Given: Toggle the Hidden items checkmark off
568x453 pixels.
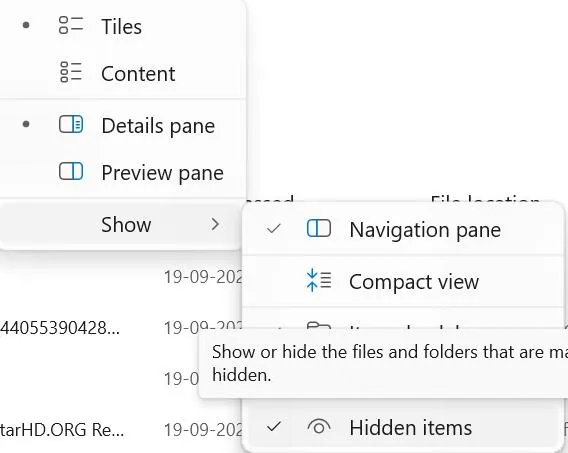Looking at the screenshot, I should click(x=273, y=427).
